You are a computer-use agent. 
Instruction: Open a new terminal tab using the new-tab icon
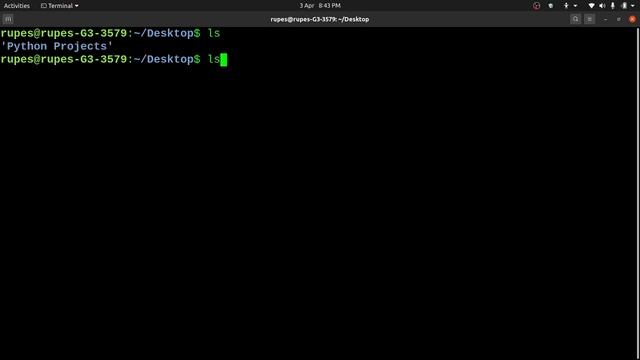8,19
